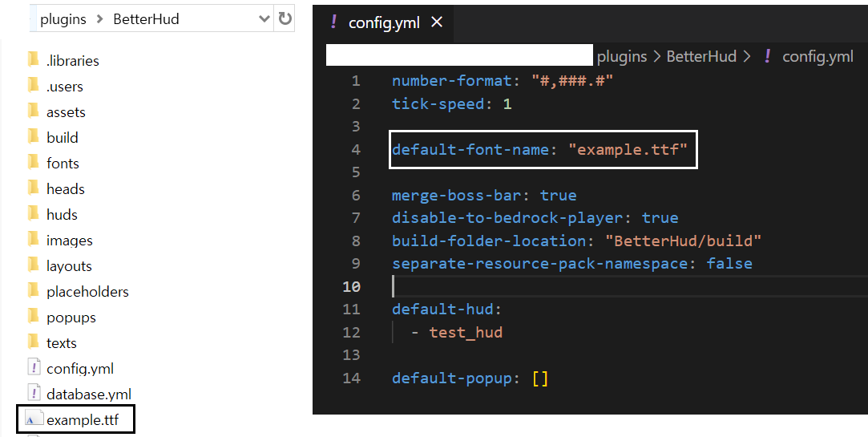Click line number 14 in the editor
This screenshot has width=868, height=437.
point(352,378)
